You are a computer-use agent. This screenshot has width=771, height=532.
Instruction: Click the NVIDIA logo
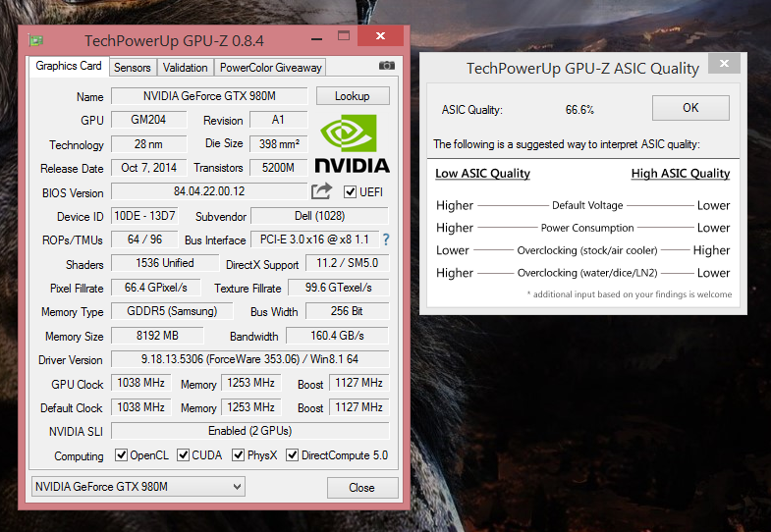(x=352, y=143)
